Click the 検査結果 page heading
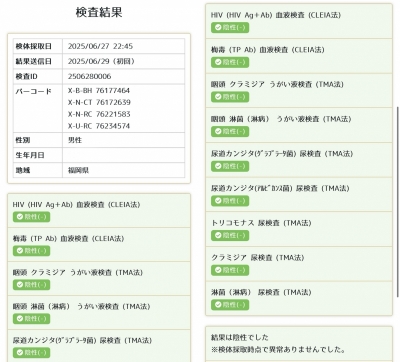Image resolution: width=400 pixels, height=362 pixels. point(99,12)
